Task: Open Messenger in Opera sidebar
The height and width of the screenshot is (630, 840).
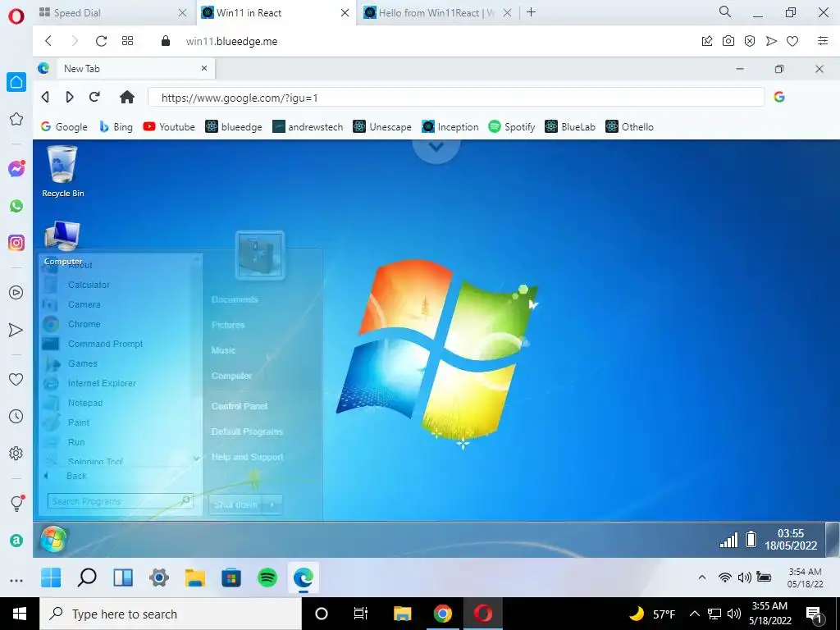Action: [x=16, y=169]
